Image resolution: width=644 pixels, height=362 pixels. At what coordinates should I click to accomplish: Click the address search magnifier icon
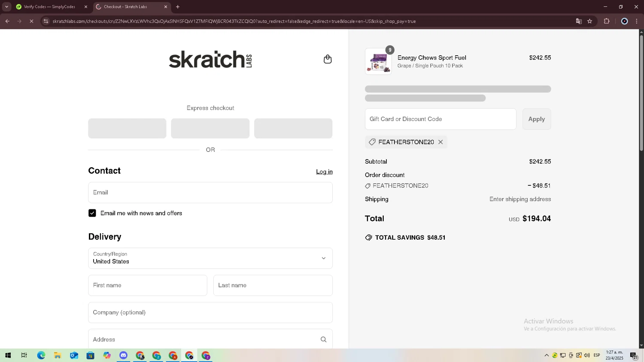(x=324, y=339)
